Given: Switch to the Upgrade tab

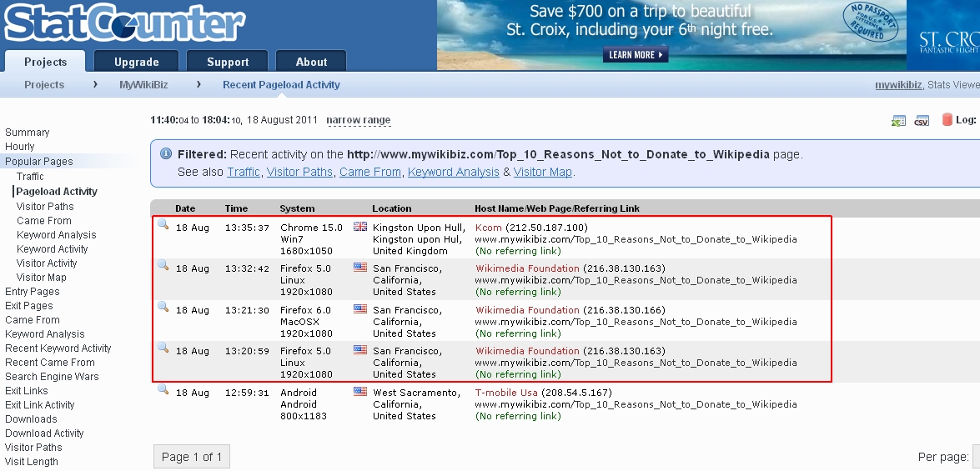Looking at the screenshot, I should pos(136,62).
